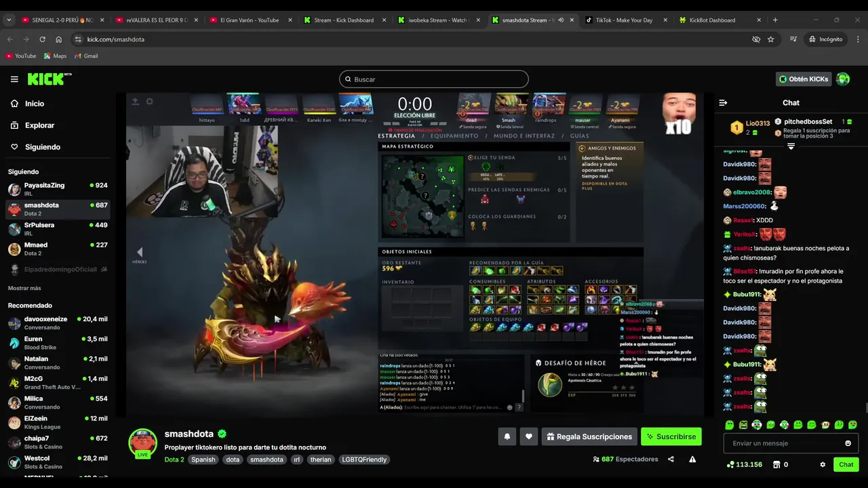Click Obtén KICKs button

(804, 79)
